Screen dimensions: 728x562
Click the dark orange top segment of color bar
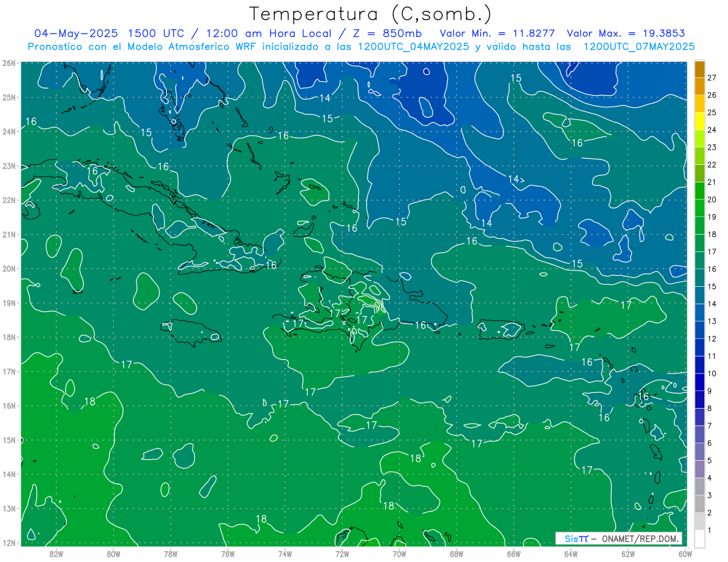pyautogui.click(x=699, y=69)
